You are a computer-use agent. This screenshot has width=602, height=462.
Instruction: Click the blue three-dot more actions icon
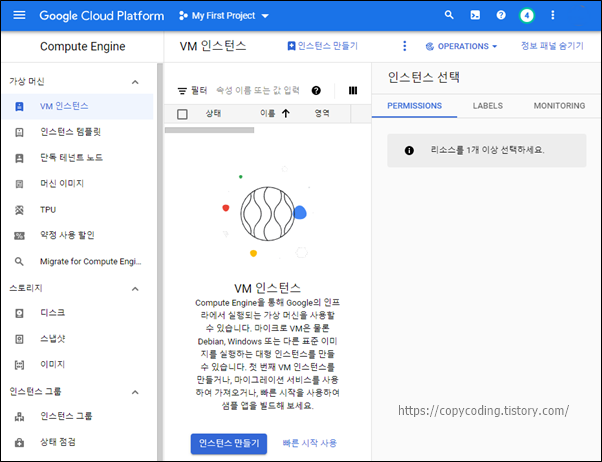(404, 46)
